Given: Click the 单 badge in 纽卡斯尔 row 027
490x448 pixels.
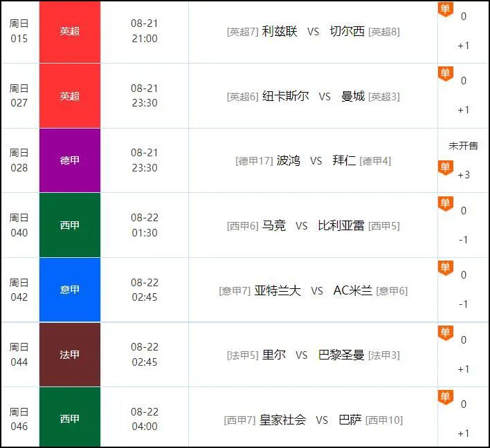Looking at the screenshot, I should [x=445, y=74].
